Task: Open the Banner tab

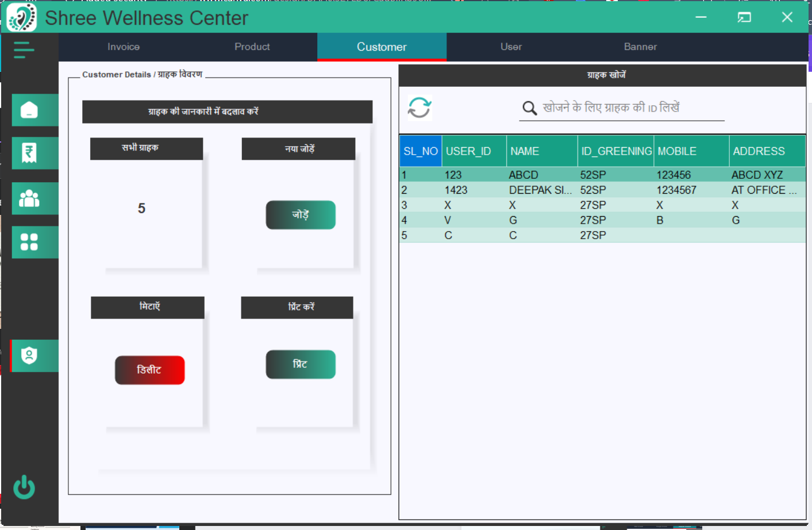Action: point(640,47)
